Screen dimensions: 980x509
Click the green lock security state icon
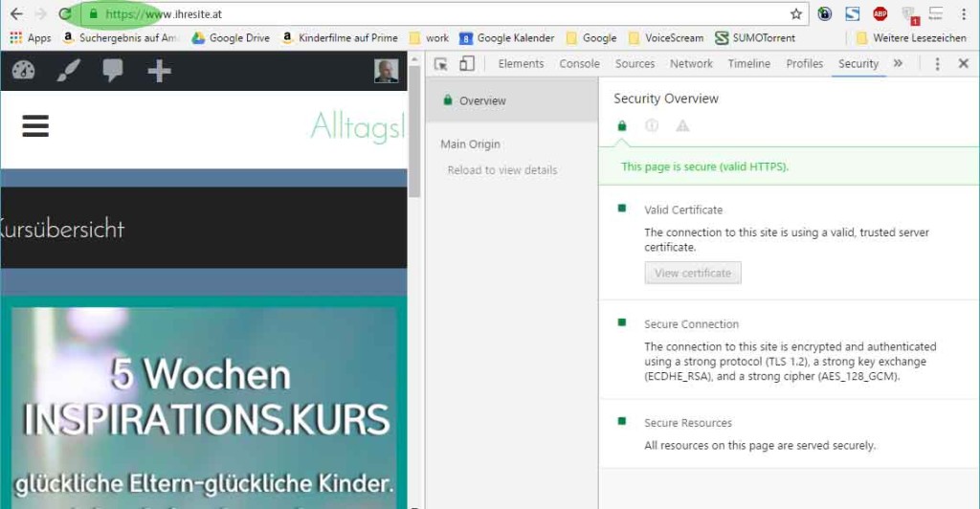[x=621, y=126]
